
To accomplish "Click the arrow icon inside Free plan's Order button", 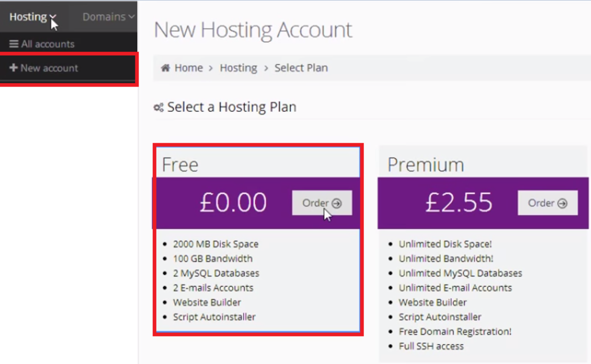I will [x=336, y=203].
